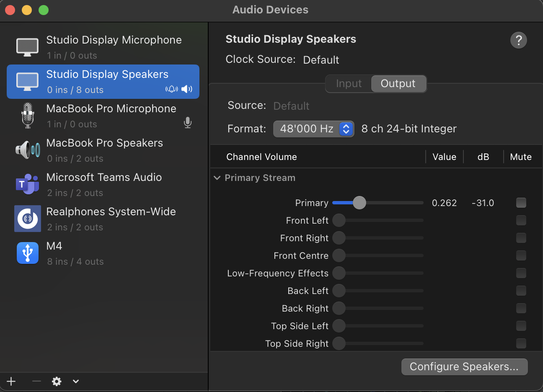Click the Front Left volume slider
The image size is (543, 392).
pos(378,220)
